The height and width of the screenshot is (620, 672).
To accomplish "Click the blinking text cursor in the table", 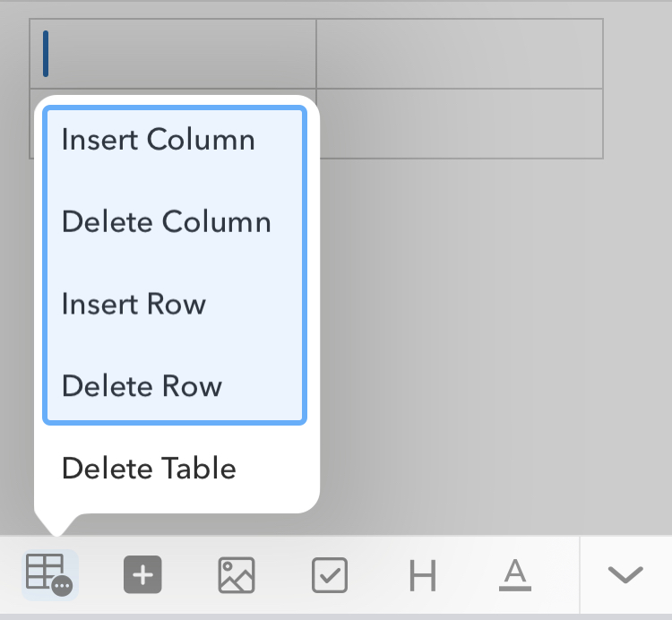I will [46, 54].
